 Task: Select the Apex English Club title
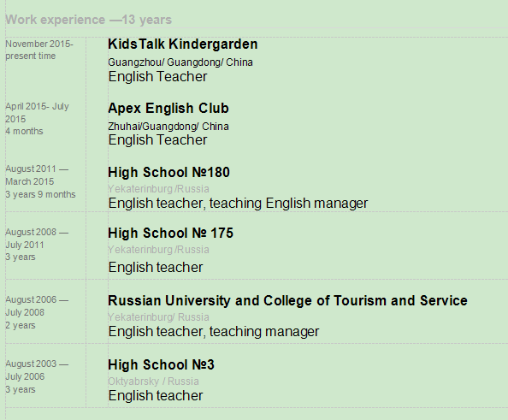click(x=168, y=109)
